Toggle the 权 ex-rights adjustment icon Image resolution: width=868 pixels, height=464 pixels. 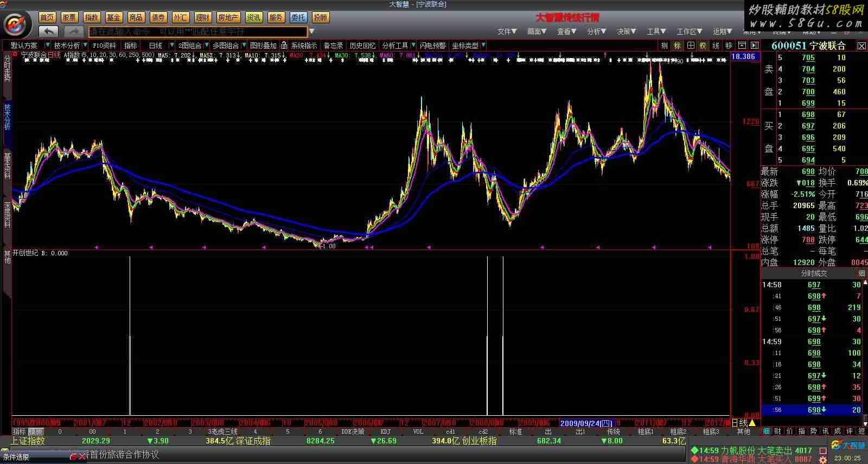[x=703, y=46]
